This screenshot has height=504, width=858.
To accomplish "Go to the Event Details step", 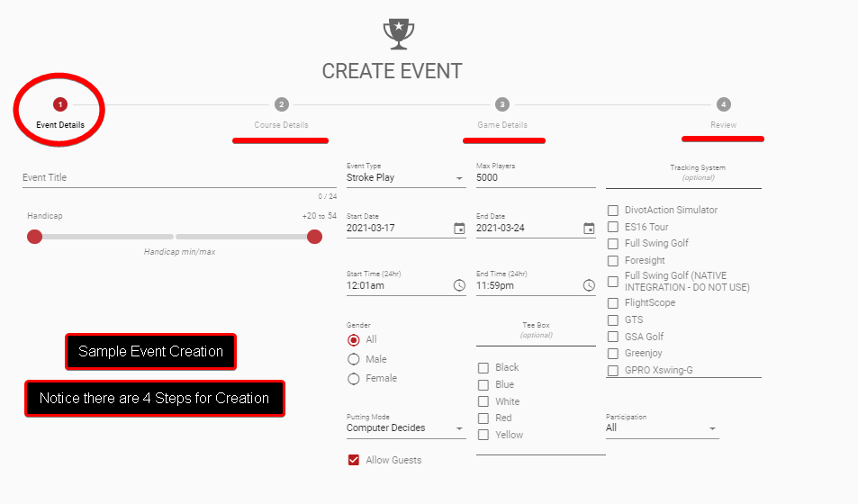I will [x=60, y=125].
